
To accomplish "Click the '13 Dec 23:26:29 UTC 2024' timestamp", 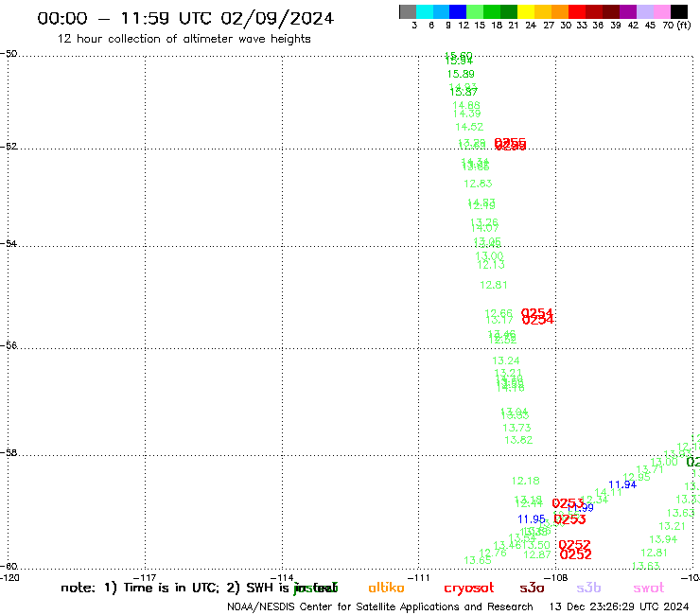I will pos(619,607).
